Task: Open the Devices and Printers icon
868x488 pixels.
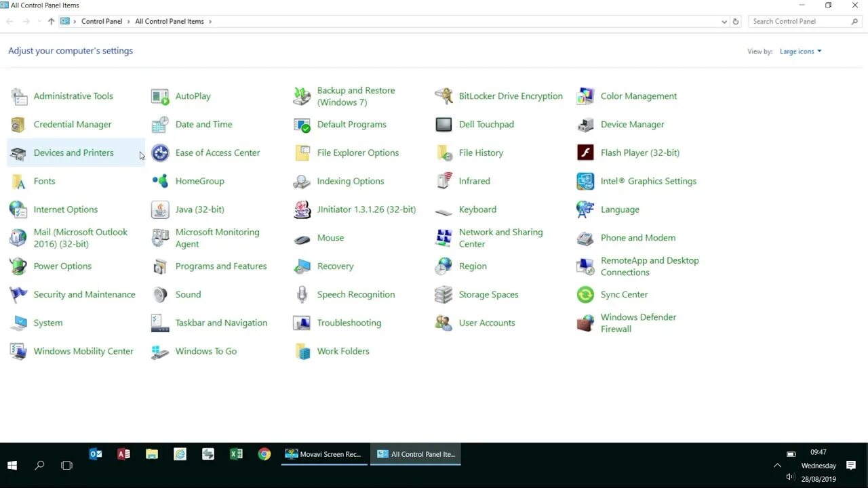Action: coord(18,153)
